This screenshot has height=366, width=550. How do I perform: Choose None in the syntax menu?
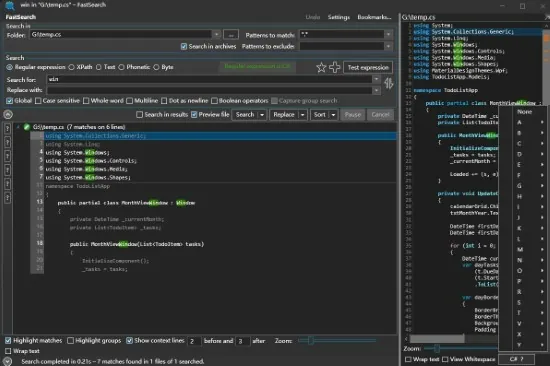524,112
